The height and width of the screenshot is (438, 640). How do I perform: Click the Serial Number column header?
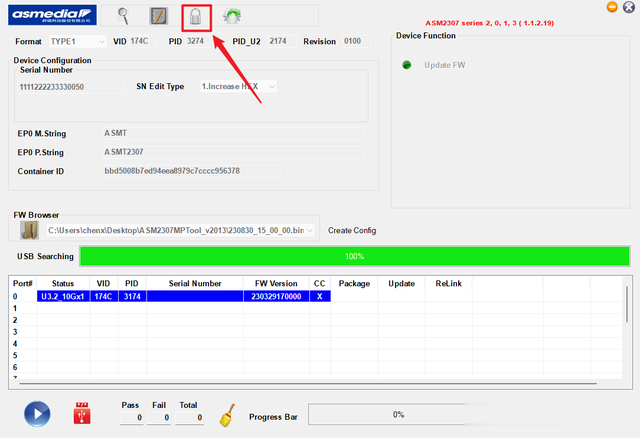(x=195, y=283)
